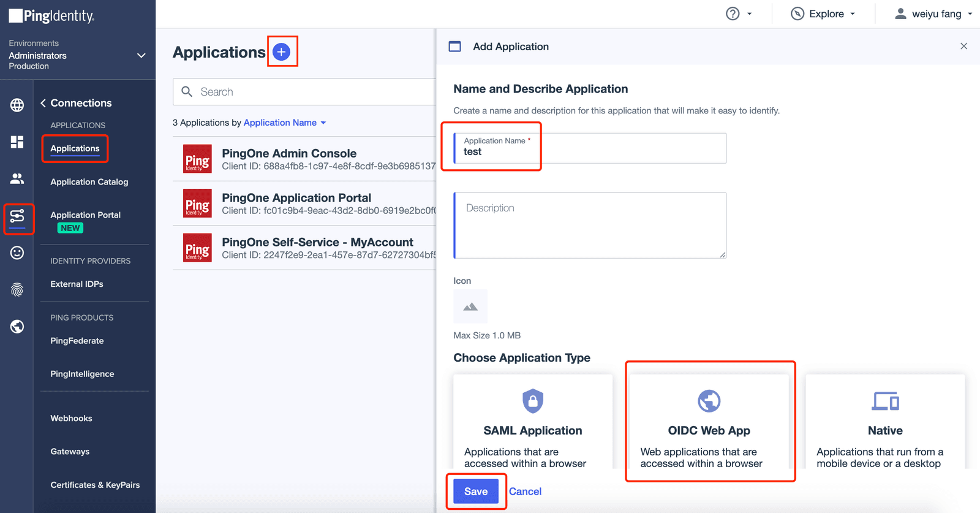Change sort order via Application Name dropdown
The image size is (980, 513).
click(285, 123)
